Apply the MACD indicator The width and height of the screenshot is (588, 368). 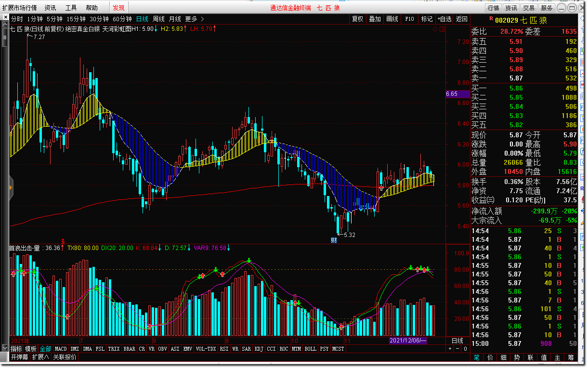pos(61,349)
